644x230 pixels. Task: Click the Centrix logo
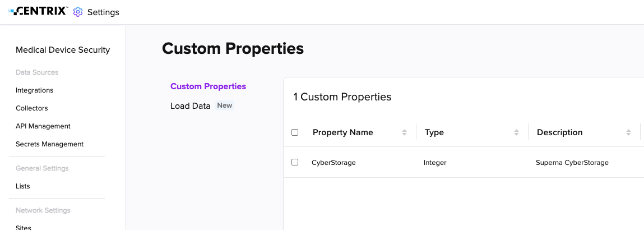point(38,11)
